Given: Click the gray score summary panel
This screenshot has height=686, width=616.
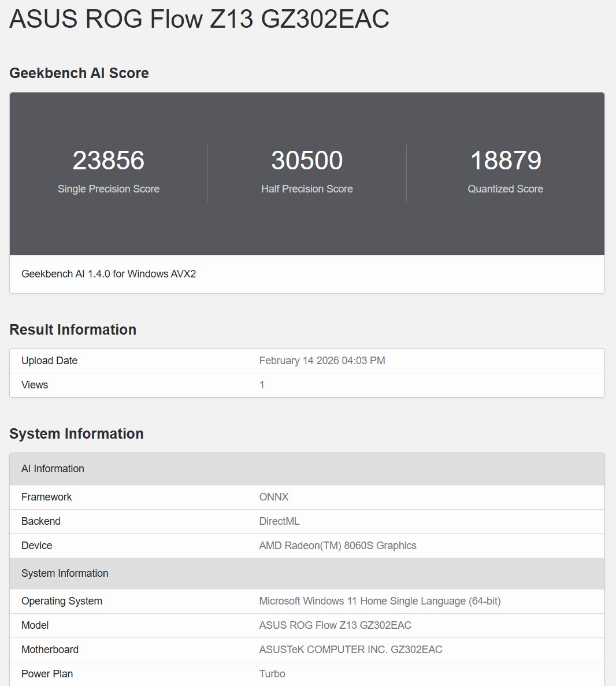Looking at the screenshot, I should click(x=307, y=225).
